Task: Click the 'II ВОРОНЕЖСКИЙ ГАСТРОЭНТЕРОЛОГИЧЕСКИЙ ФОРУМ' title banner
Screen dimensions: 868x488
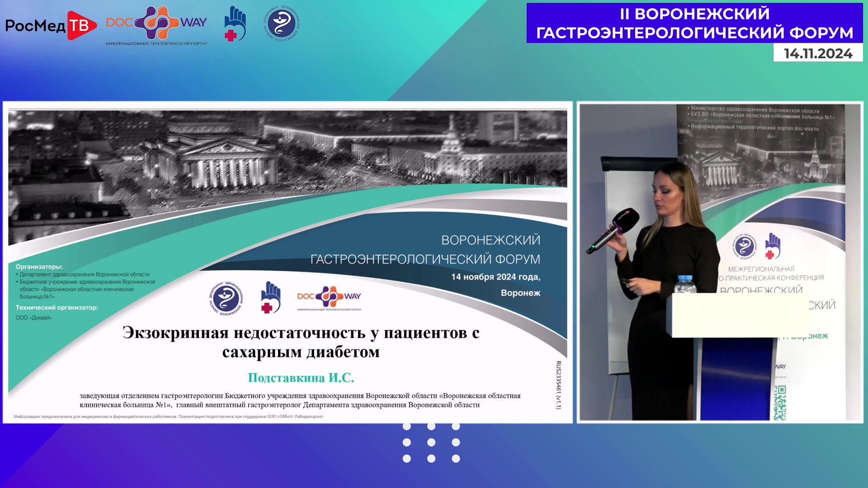Action: click(x=694, y=23)
